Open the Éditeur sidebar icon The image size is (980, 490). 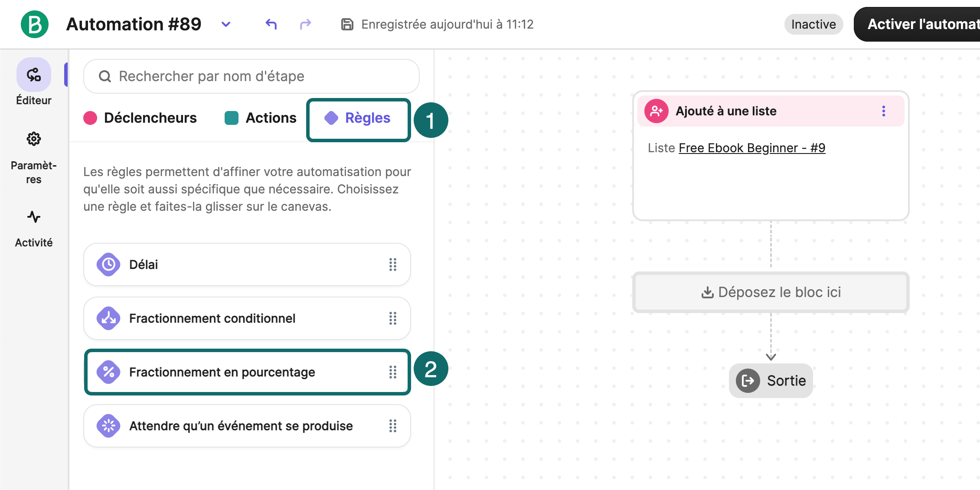34,75
